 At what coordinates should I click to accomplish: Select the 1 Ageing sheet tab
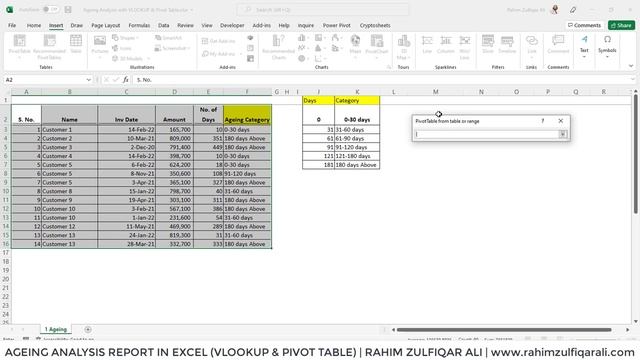coord(56,329)
